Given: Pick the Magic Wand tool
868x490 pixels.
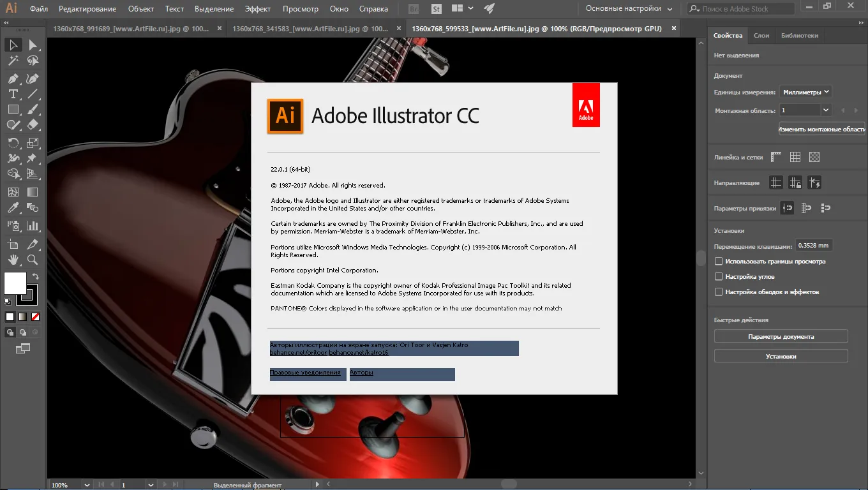Looking at the screenshot, I should [x=13, y=61].
